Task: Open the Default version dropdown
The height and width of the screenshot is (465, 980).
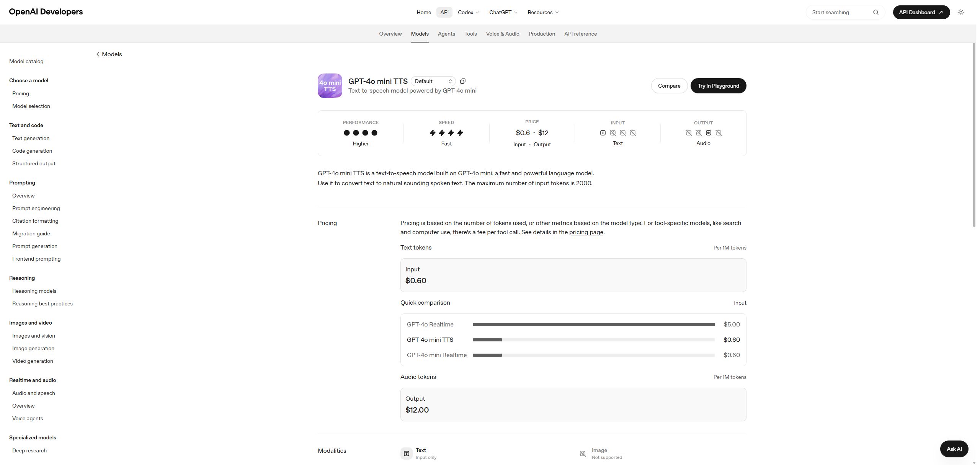Action: tap(433, 81)
